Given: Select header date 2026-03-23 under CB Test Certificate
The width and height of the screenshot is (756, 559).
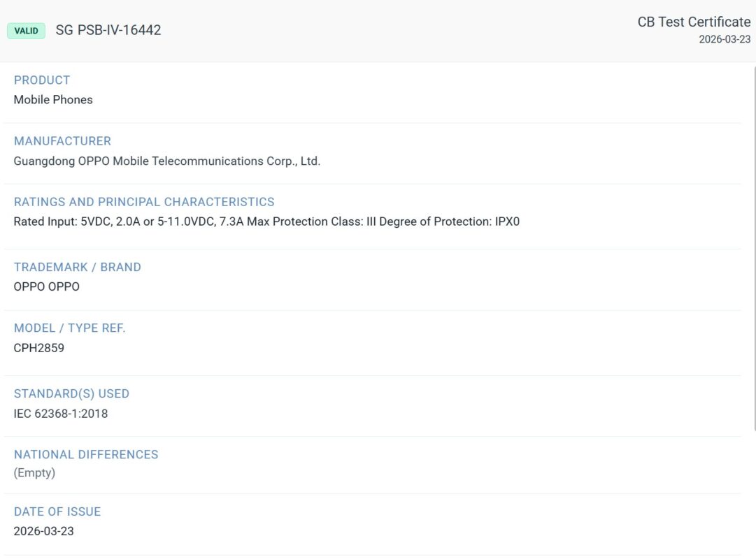Looking at the screenshot, I should click(x=725, y=40).
